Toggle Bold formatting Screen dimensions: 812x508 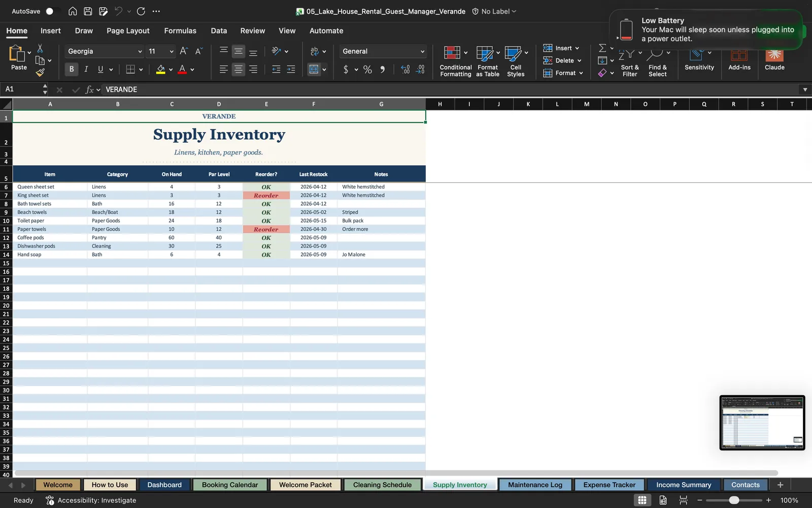tap(72, 69)
